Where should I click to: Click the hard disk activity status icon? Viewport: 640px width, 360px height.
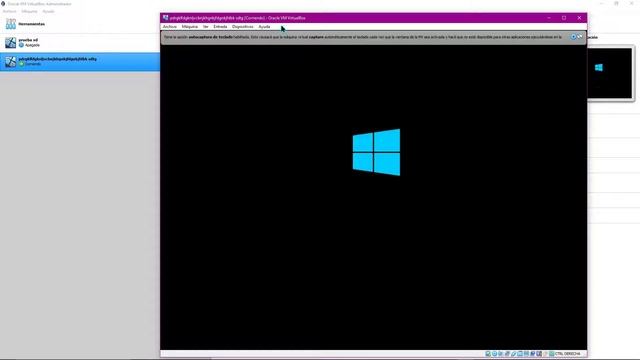click(488, 353)
